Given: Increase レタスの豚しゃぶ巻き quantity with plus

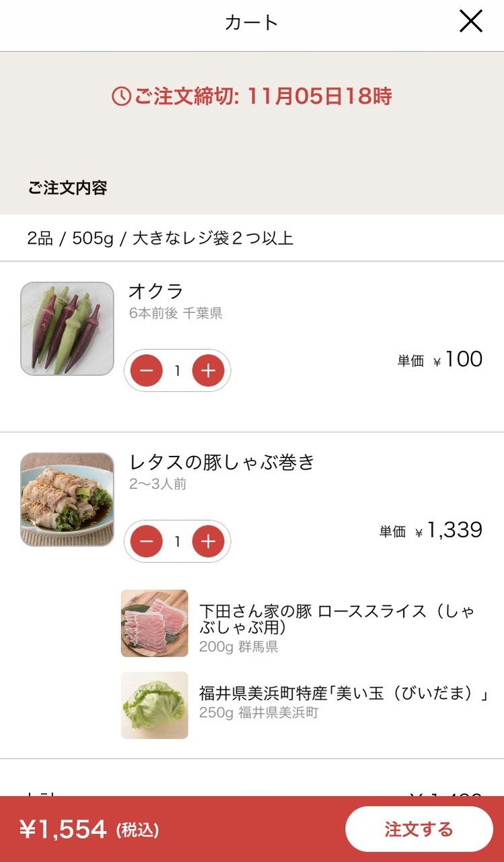Looking at the screenshot, I should pyautogui.click(x=209, y=541).
